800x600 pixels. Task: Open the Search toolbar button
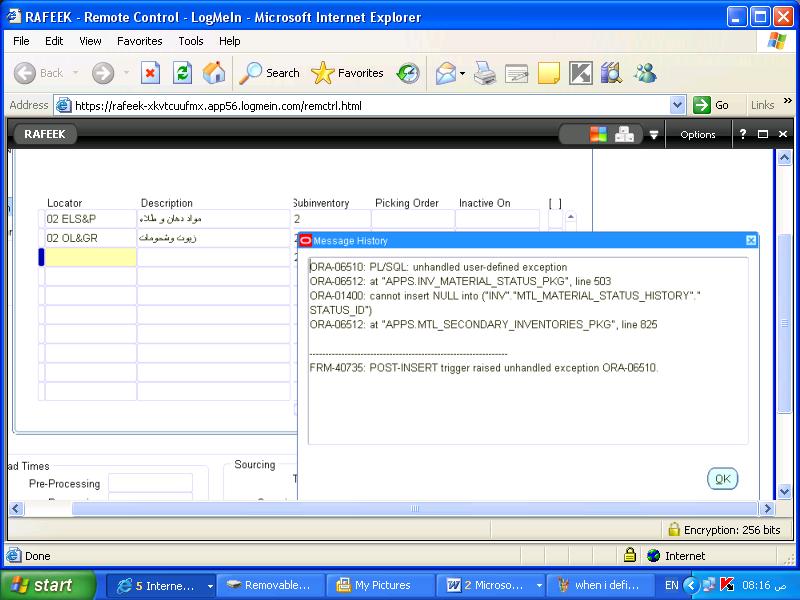tap(270, 73)
